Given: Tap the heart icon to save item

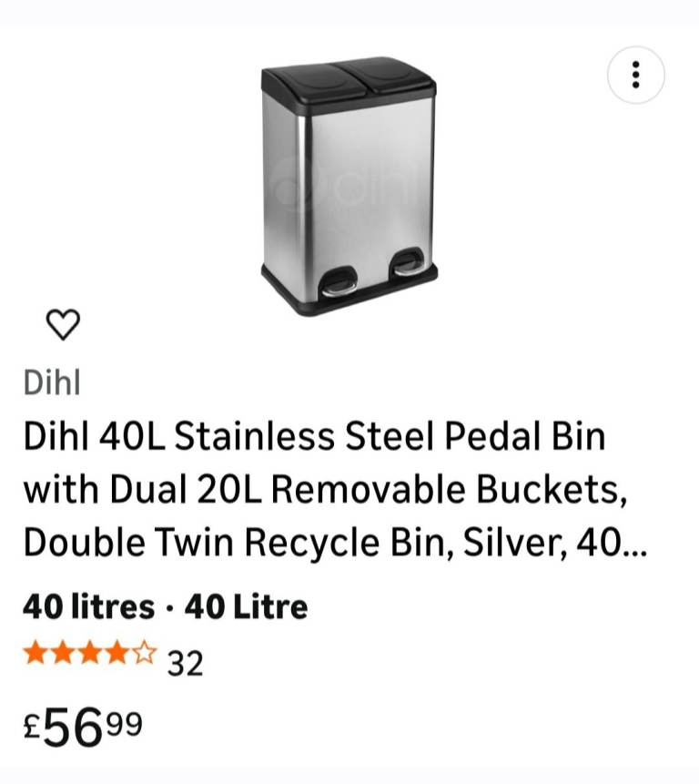Looking at the screenshot, I should (63, 323).
